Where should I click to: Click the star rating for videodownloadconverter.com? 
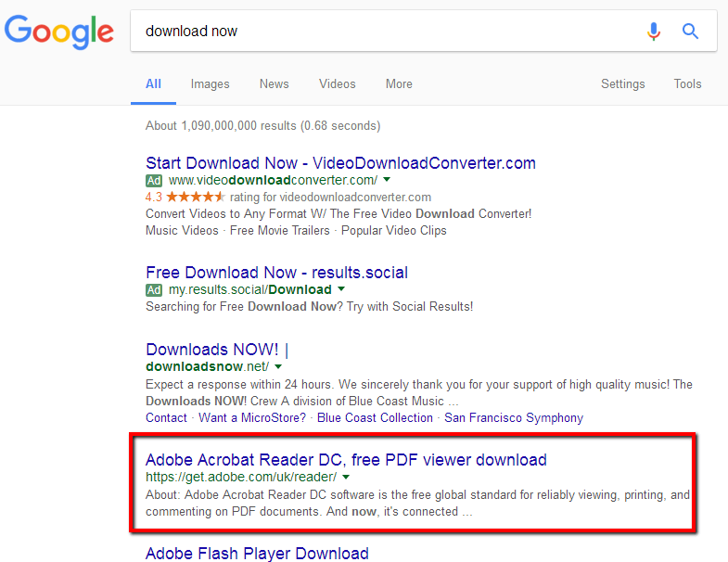(195, 197)
